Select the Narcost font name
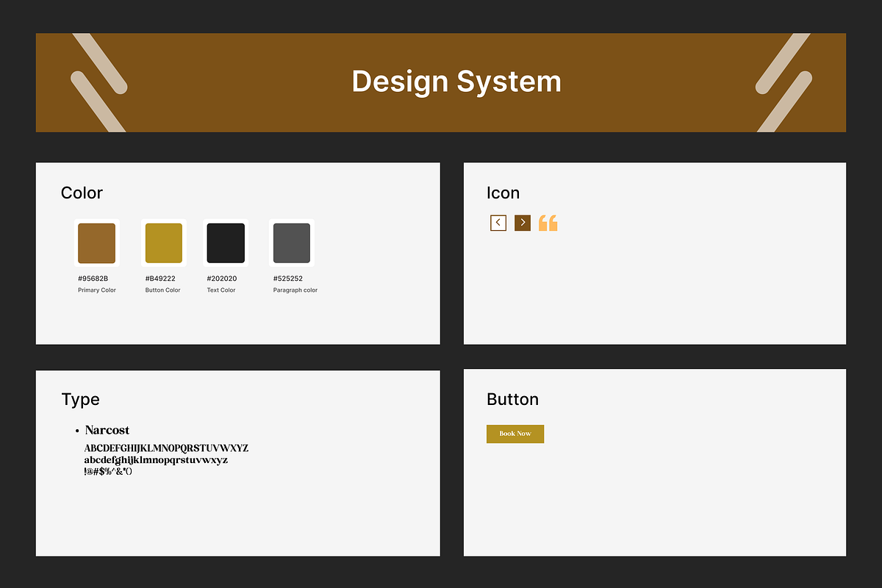The height and width of the screenshot is (588, 882). [107, 430]
